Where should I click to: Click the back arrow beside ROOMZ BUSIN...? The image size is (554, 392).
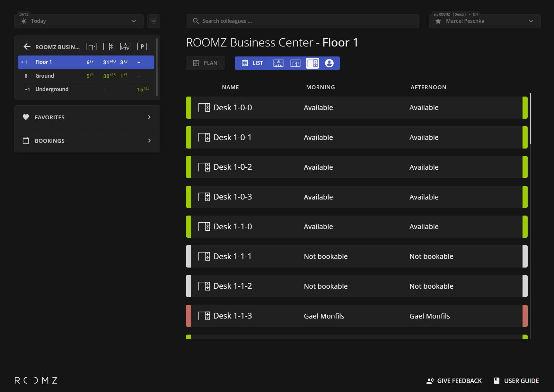click(27, 47)
